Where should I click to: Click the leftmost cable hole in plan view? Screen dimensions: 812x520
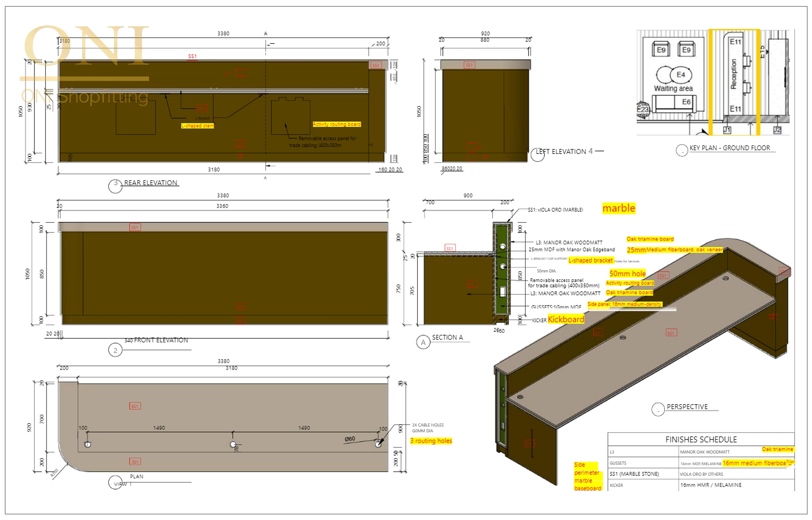(88, 444)
